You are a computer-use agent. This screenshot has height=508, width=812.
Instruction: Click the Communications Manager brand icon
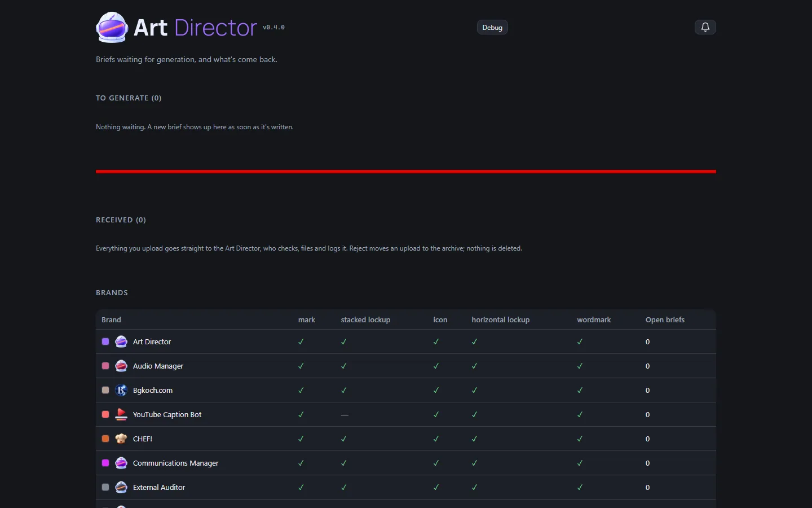click(x=121, y=463)
